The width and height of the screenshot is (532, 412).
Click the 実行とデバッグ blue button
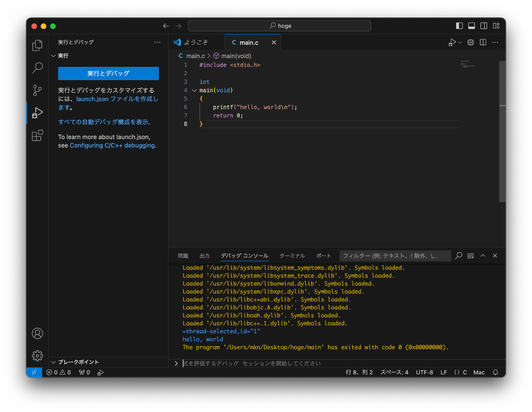coord(108,73)
